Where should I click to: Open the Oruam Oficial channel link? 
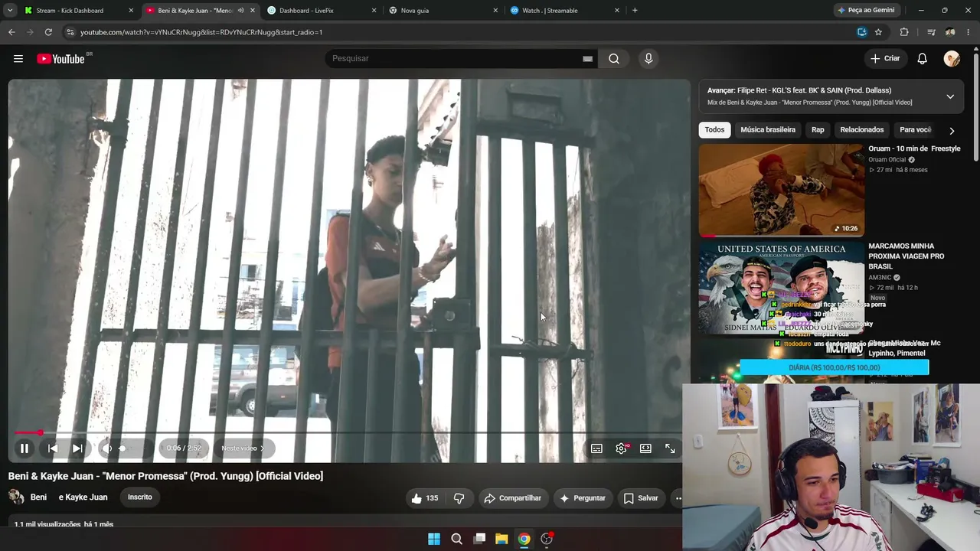[887, 160]
